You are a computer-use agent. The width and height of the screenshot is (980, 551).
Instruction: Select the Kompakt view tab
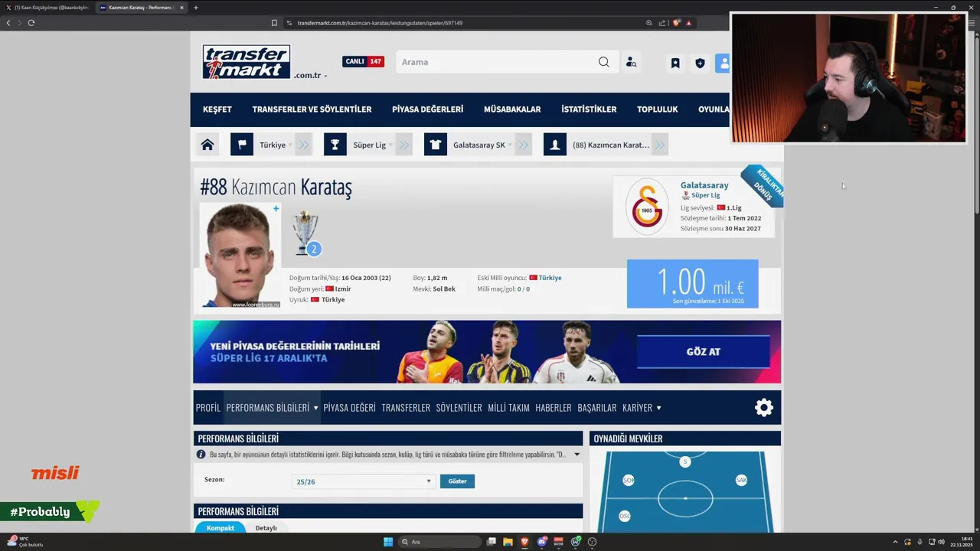tap(220, 528)
